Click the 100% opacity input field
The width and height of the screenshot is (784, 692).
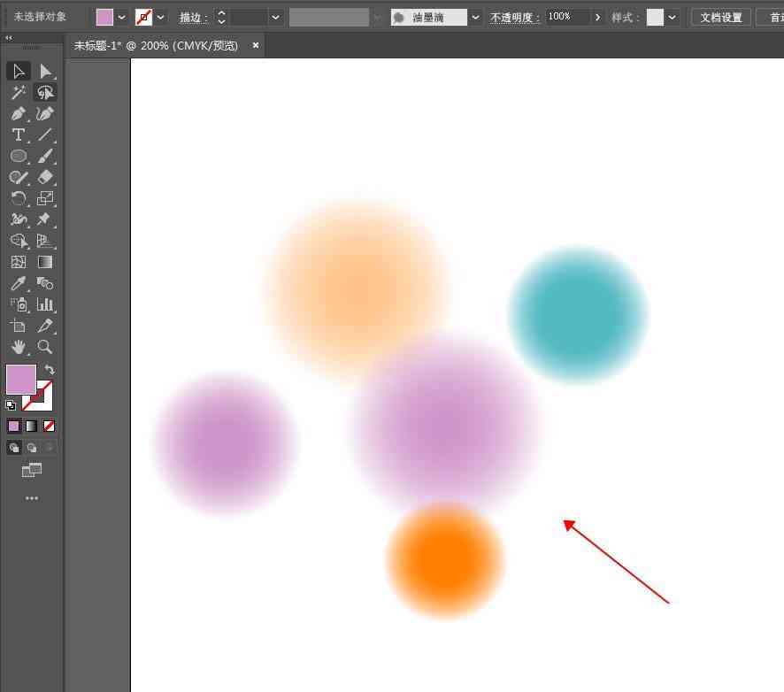(x=567, y=17)
